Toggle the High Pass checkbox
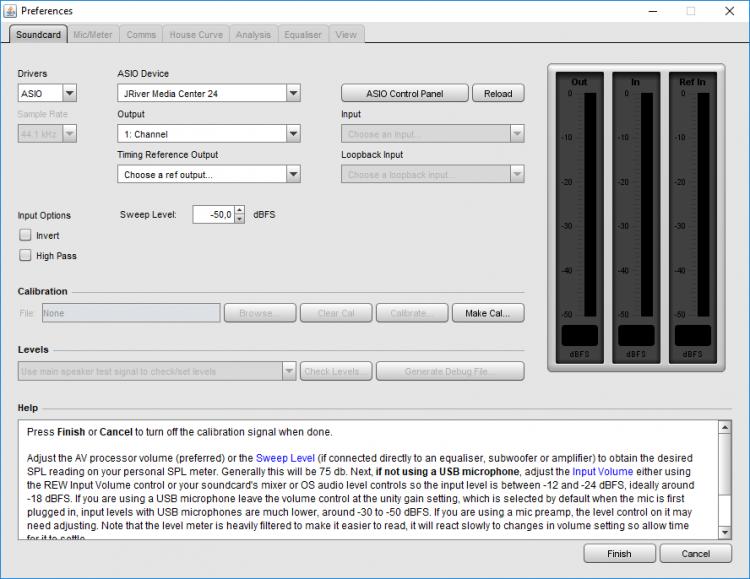 click(x=25, y=256)
